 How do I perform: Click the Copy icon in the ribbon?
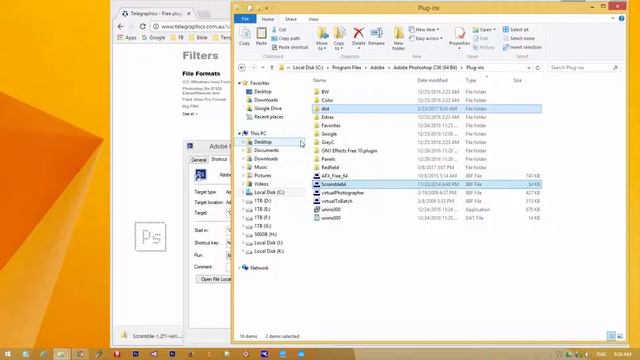pyautogui.click(x=244, y=36)
